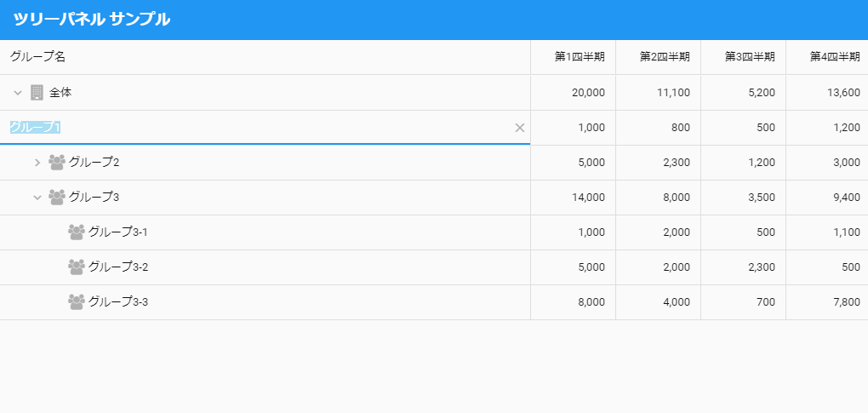The width and height of the screenshot is (868, 413).
Task: Select the グループ2 row label
Action: 94,162
